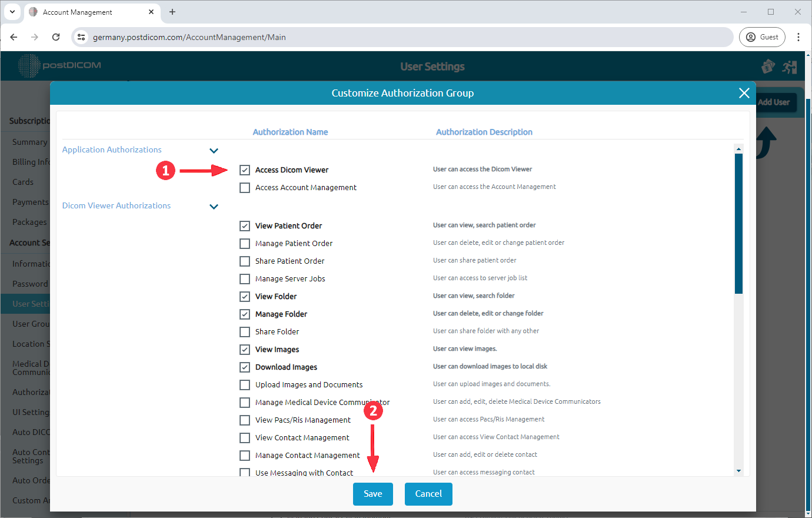Enable Manage Patient Order
Viewport: 812px width, 518px height.
245,243
